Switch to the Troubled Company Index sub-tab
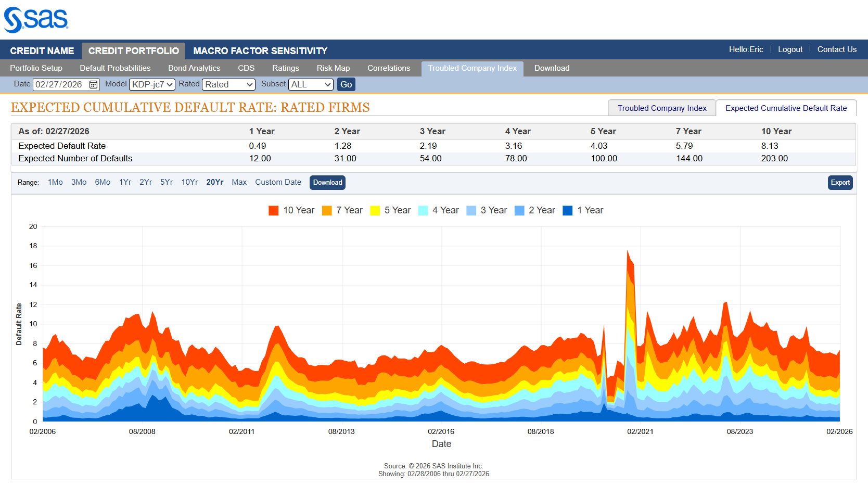The height and width of the screenshot is (497, 868). [x=662, y=108]
